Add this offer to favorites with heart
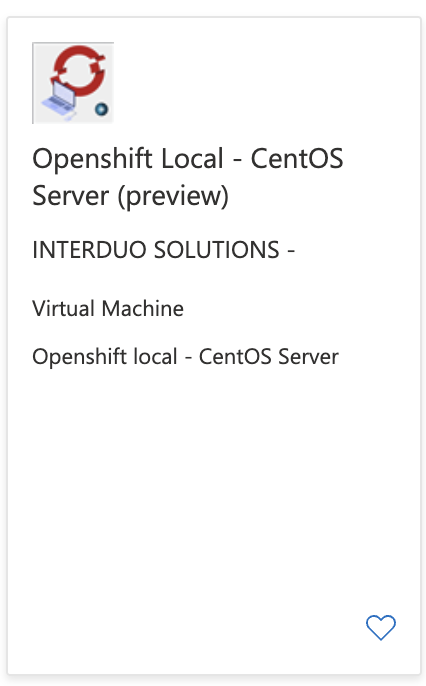Image resolution: width=426 pixels, height=686 pixels. pos(381,627)
